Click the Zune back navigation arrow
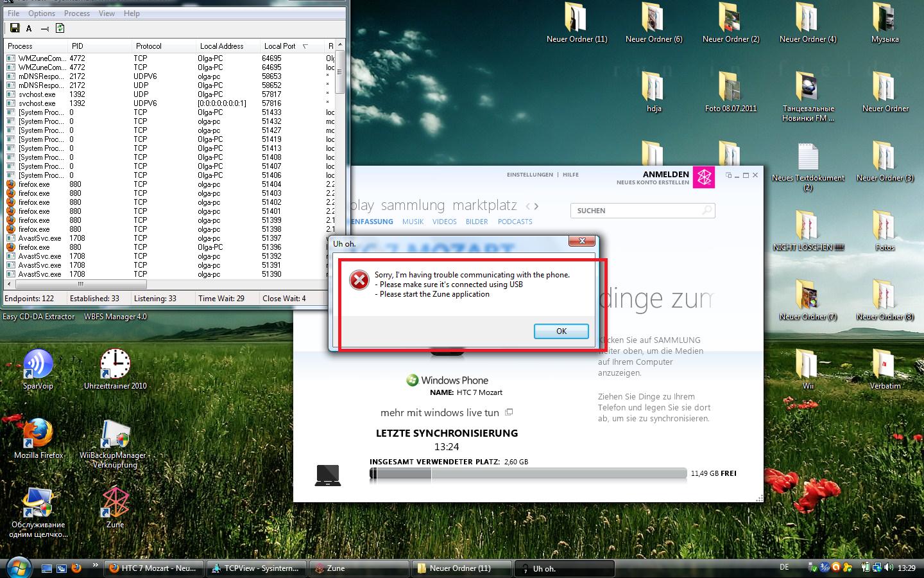 527,206
